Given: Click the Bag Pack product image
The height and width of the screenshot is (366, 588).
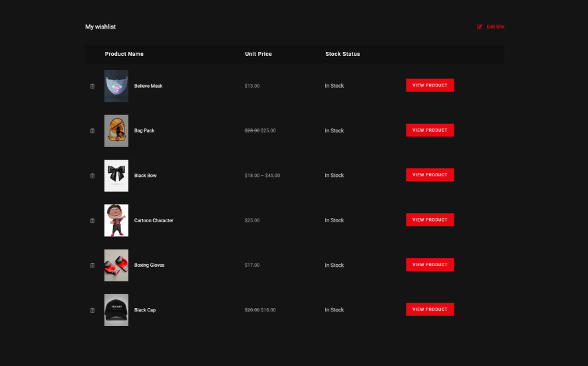Looking at the screenshot, I should pyautogui.click(x=116, y=130).
